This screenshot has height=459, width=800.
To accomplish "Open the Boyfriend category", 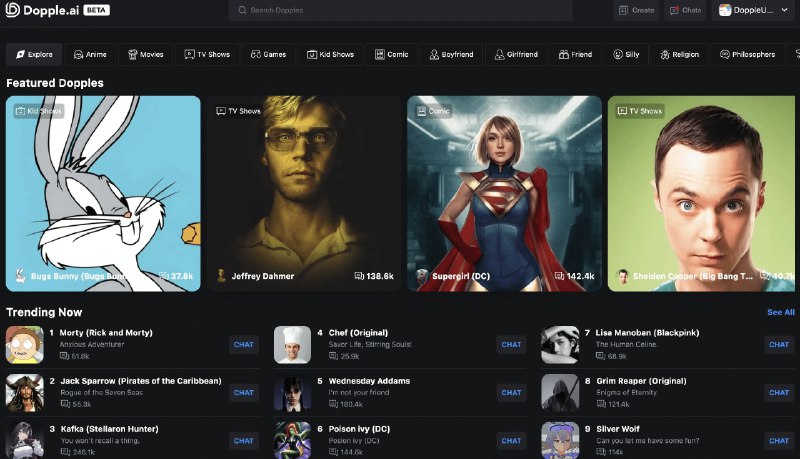I will [452, 55].
